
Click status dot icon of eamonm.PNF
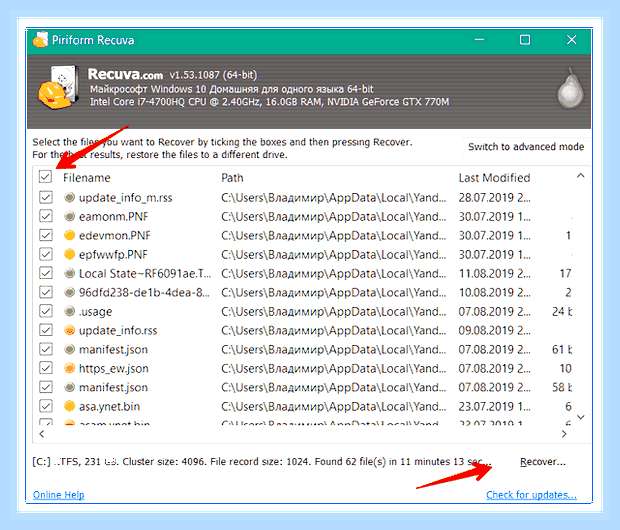tap(70, 216)
